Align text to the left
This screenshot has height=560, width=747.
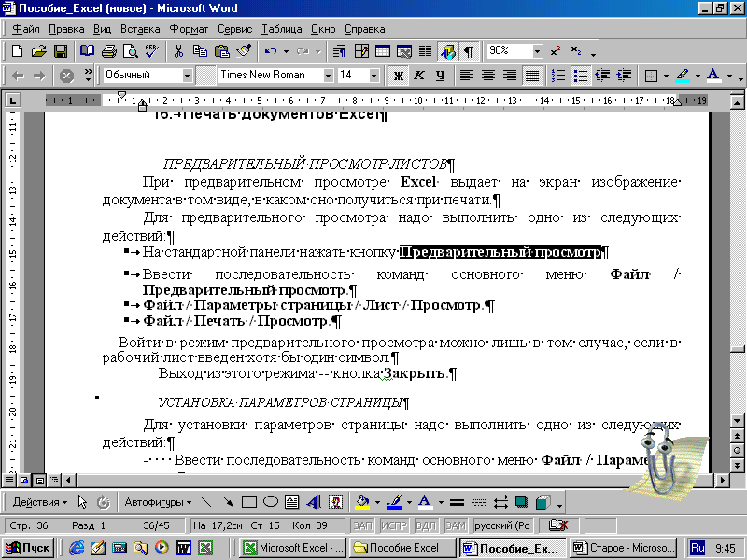pyautogui.click(x=466, y=76)
